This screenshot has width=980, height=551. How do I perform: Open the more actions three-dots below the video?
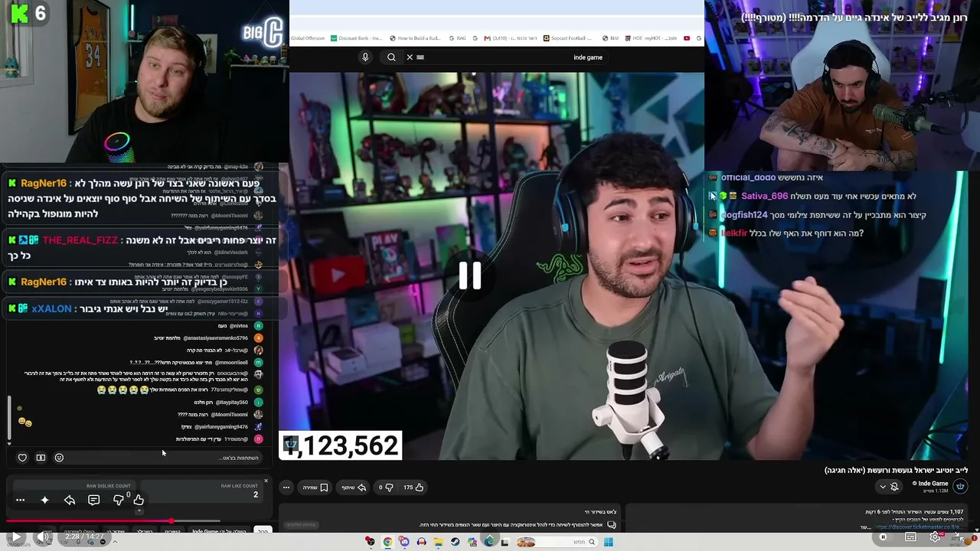point(286,487)
